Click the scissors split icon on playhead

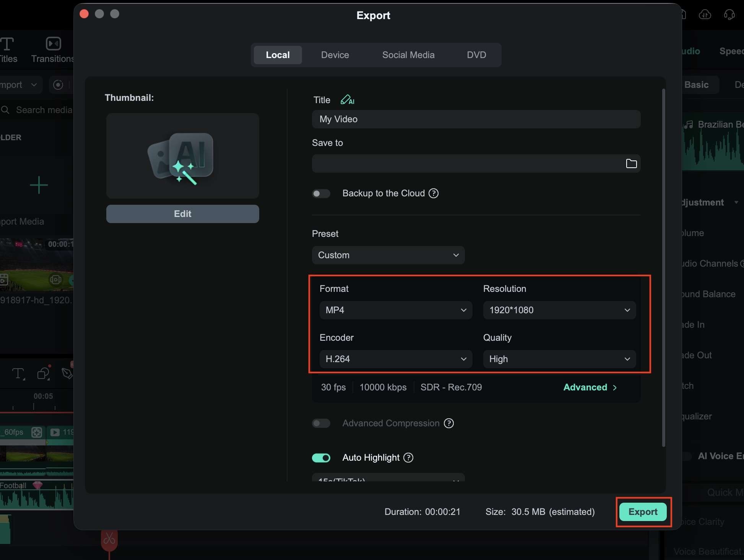coord(109,539)
